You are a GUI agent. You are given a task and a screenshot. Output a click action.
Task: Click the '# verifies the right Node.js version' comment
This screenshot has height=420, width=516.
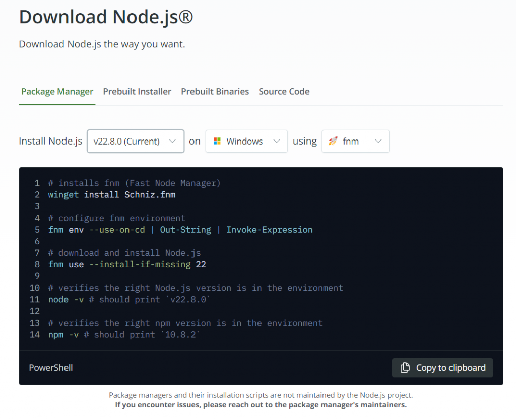point(196,288)
